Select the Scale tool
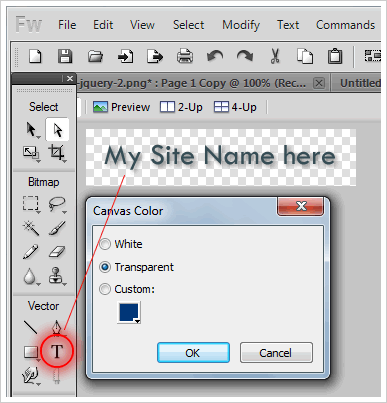Viewport: 387px width, 403px height. point(31,154)
